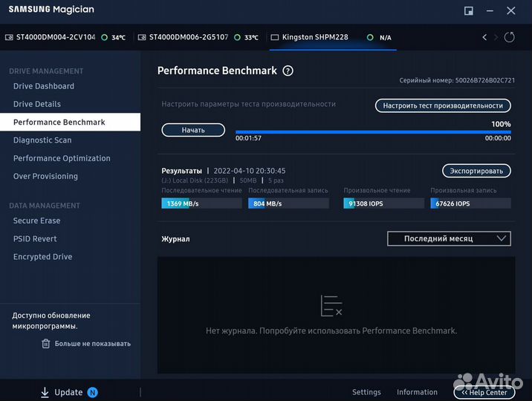This screenshot has height=401, width=532.
Task: Go to next drive with right arrow
Action: (496, 37)
